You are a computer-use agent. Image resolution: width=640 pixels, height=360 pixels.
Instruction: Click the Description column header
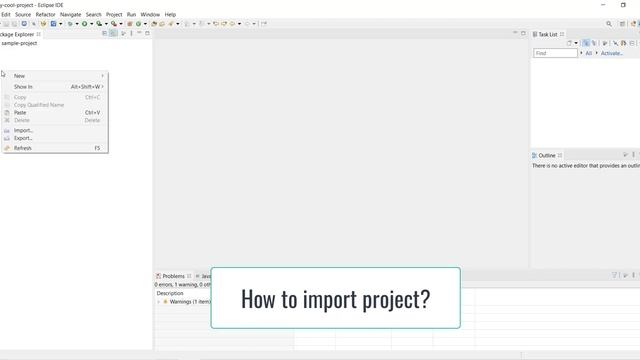pyautogui.click(x=170, y=293)
